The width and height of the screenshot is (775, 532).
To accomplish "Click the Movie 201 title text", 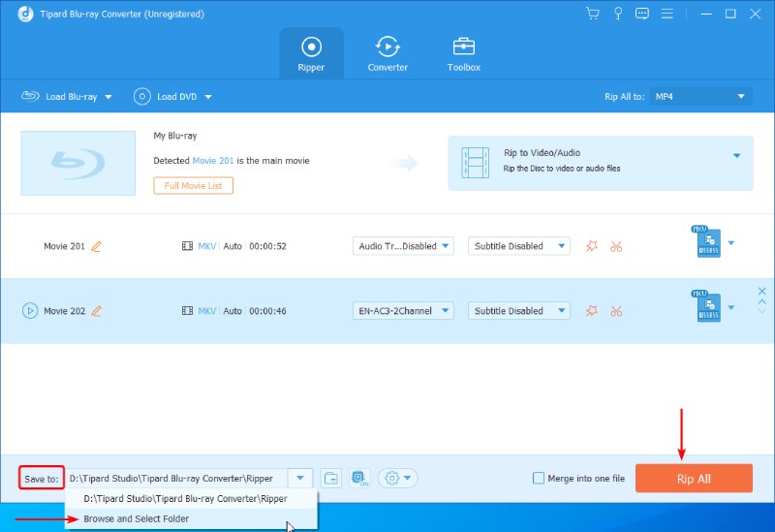I will 64,246.
